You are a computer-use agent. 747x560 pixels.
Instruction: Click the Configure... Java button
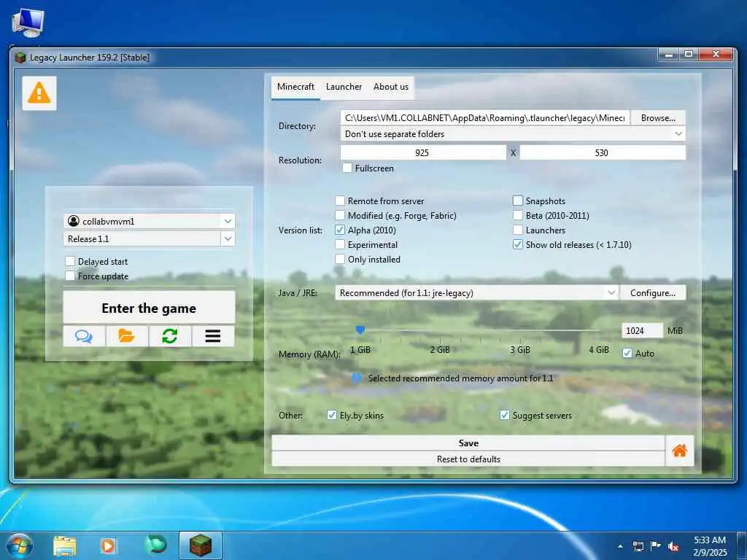pos(653,293)
